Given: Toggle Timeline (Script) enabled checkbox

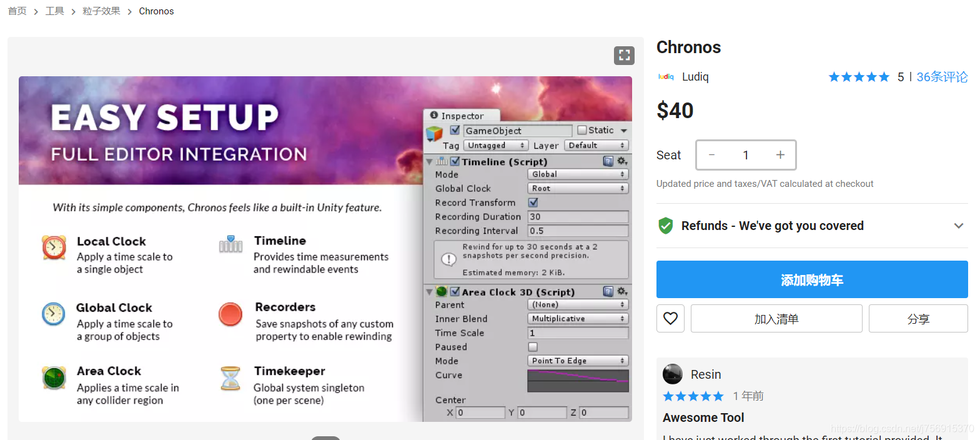Looking at the screenshot, I should (x=455, y=161).
